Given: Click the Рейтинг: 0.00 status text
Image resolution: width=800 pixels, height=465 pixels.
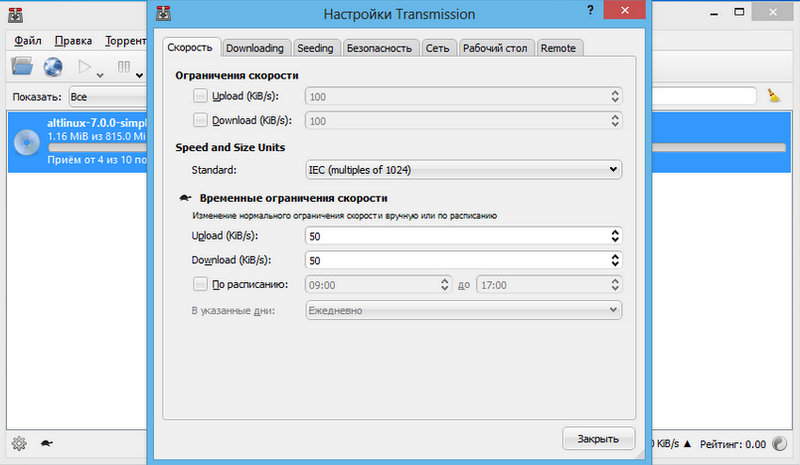Looking at the screenshot, I should (733, 444).
